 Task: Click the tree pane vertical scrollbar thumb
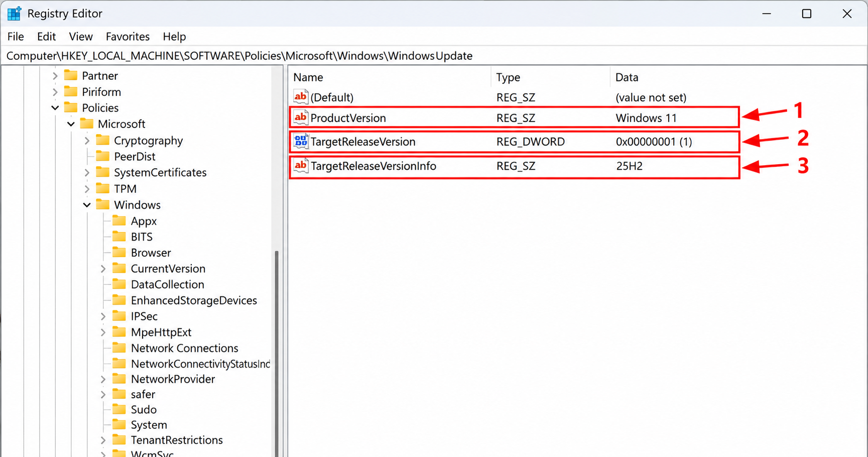coord(277,354)
